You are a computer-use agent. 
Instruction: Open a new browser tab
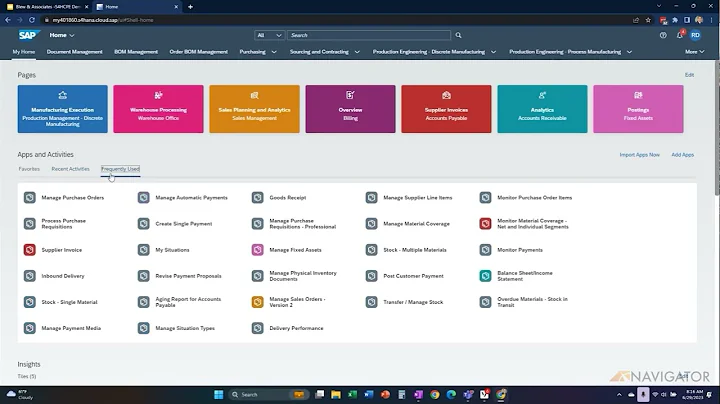(190, 7)
